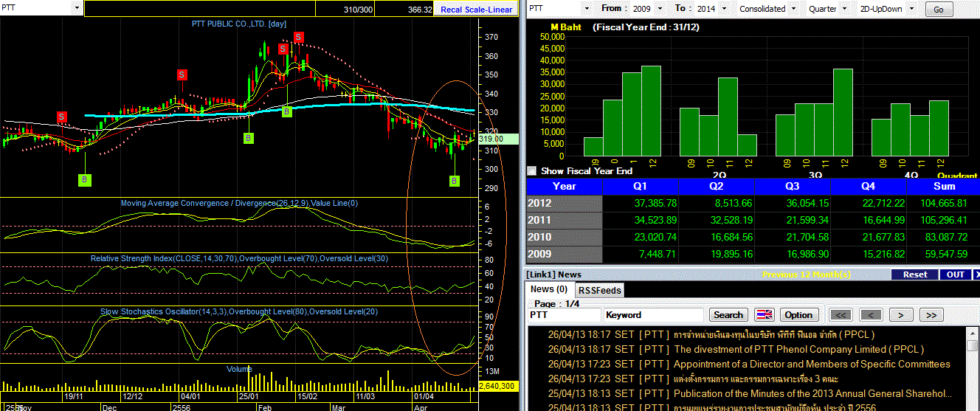Click the Previous 12 Month(s) label

808,274
